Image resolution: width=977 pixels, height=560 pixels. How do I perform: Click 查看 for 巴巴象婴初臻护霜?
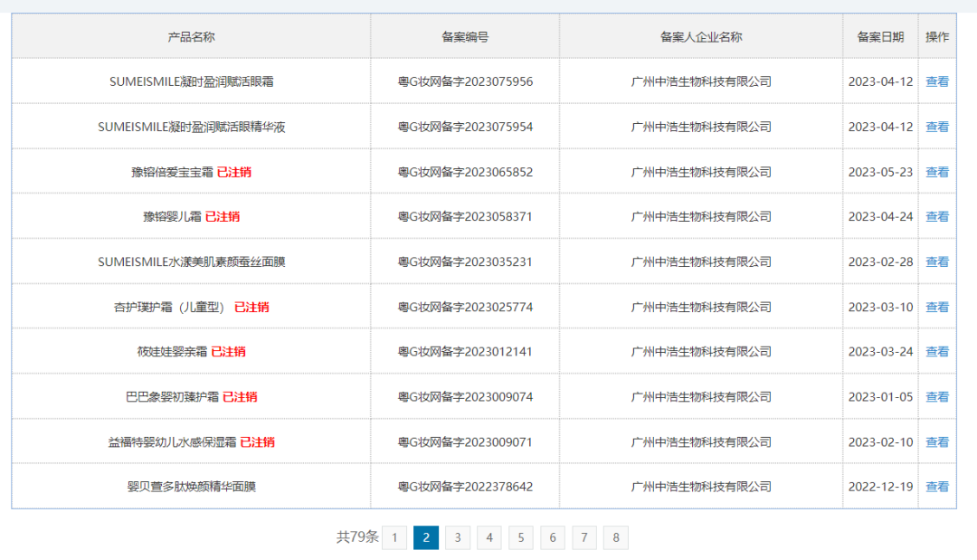tap(937, 397)
